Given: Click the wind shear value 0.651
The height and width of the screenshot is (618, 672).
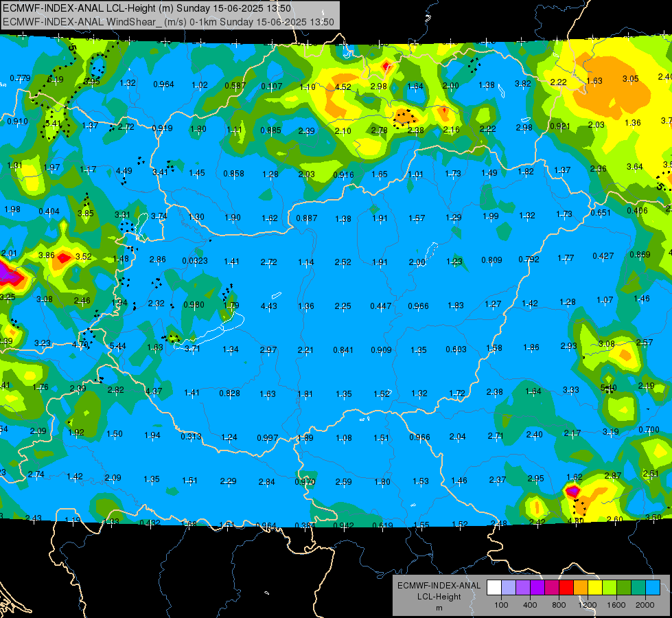Looking at the screenshot, I should [601, 213].
